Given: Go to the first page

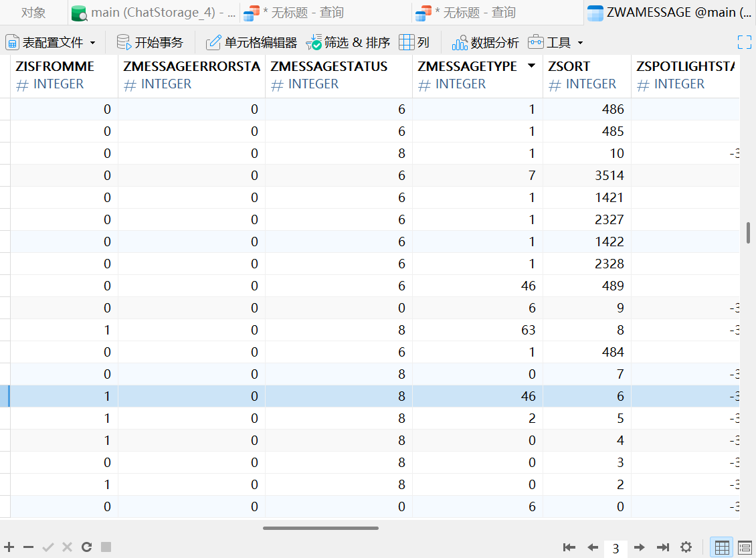Looking at the screenshot, I should [x=569, y=547].
